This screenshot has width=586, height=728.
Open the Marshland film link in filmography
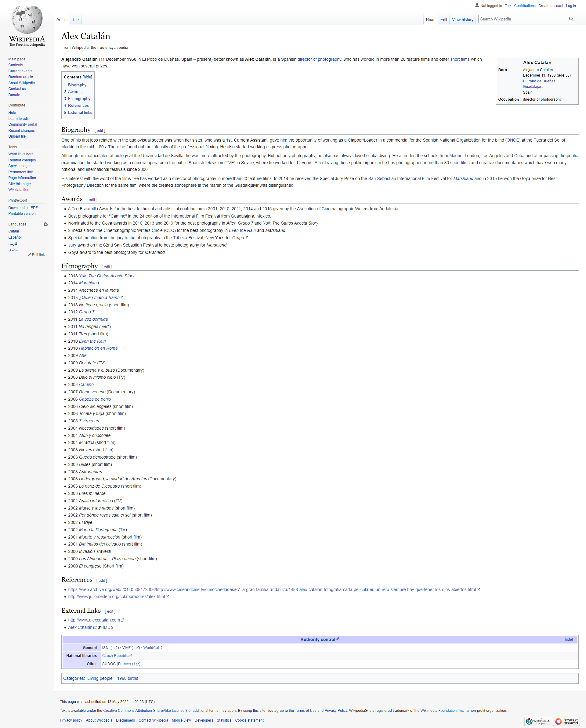(x=89, y=283)
